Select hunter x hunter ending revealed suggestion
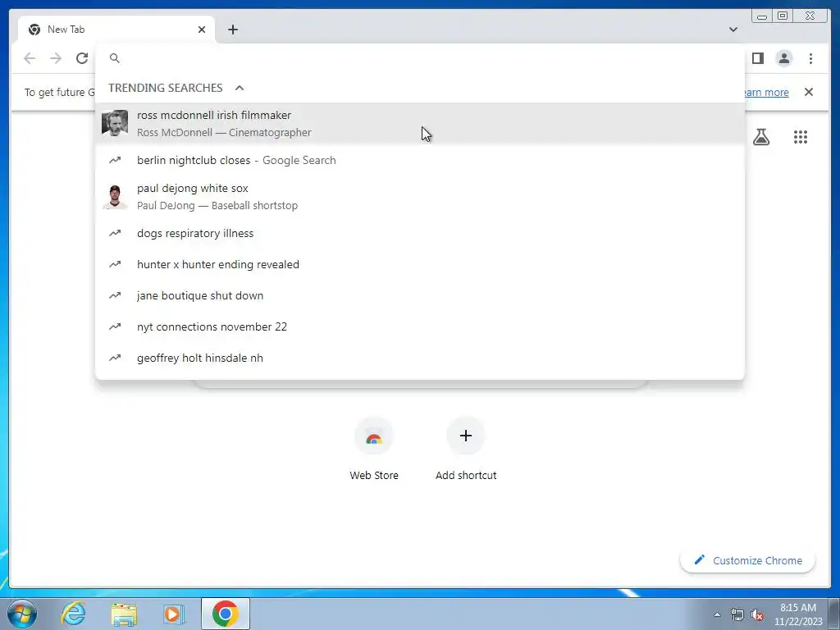The height and width of the screenshot is (630, 840). click(420, 265)
